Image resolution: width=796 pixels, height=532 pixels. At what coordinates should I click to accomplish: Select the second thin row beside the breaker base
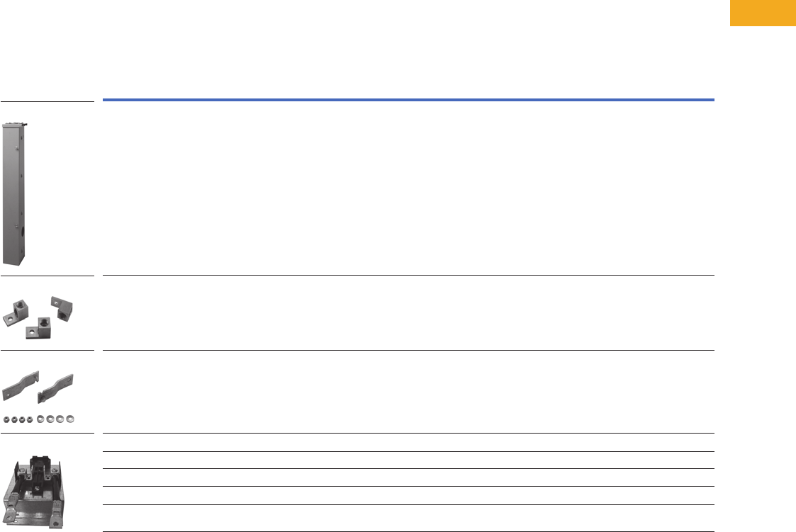point(408,460)
